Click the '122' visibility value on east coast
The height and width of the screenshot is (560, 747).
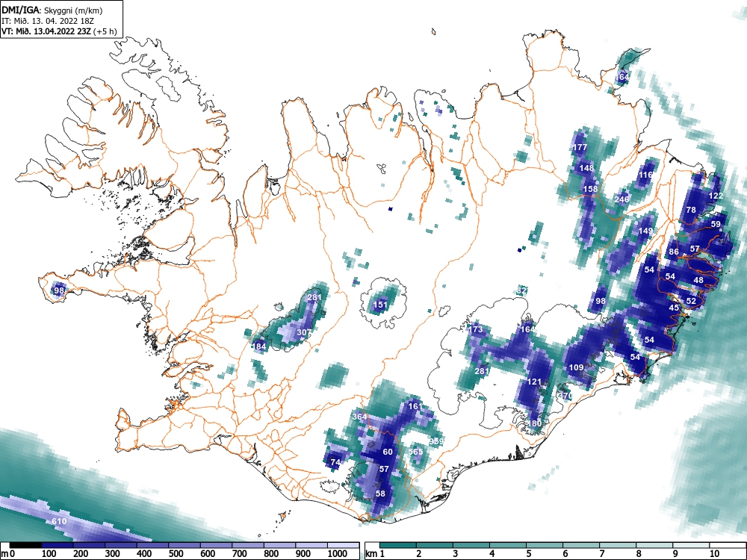716,196
